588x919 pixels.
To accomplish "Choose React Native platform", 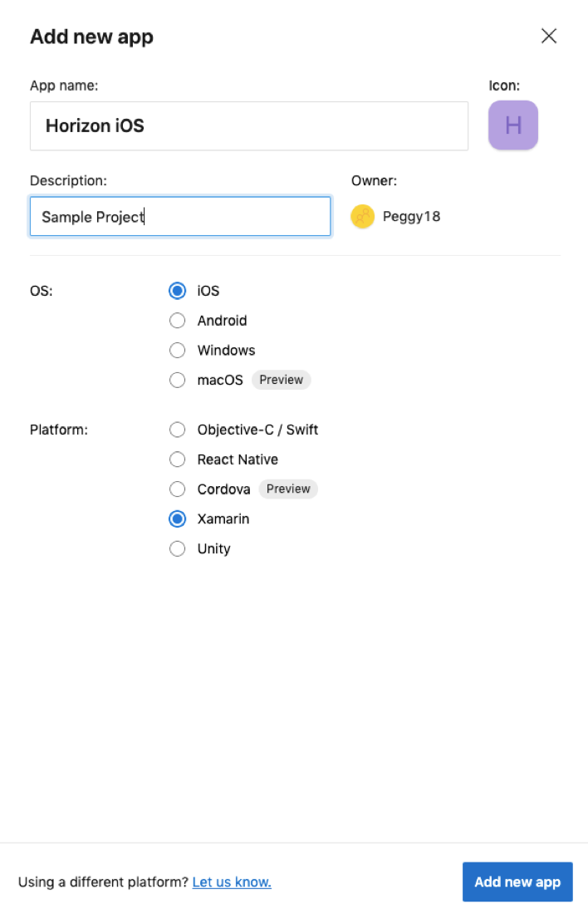I will point(178,459).
